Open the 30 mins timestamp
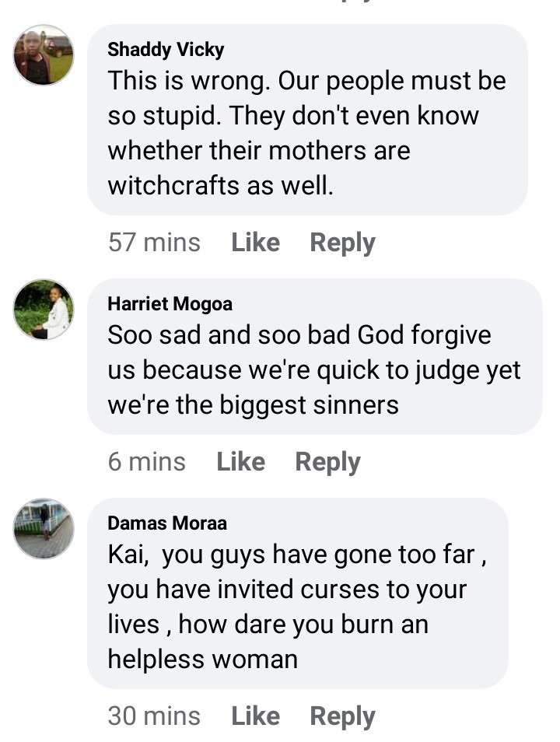The image size is (560, 742). tap(154, 716)
